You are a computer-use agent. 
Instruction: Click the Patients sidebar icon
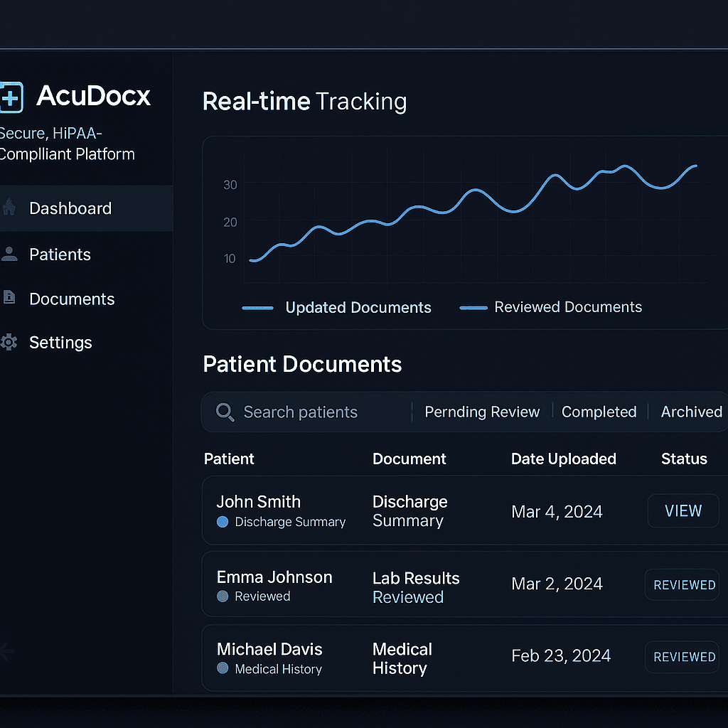point(9,254)
